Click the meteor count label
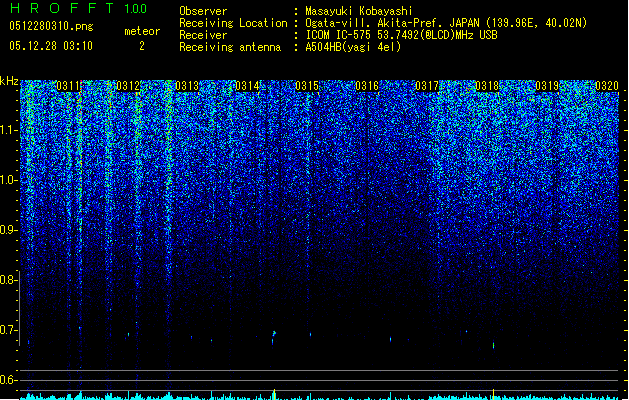 coord(142,31)
